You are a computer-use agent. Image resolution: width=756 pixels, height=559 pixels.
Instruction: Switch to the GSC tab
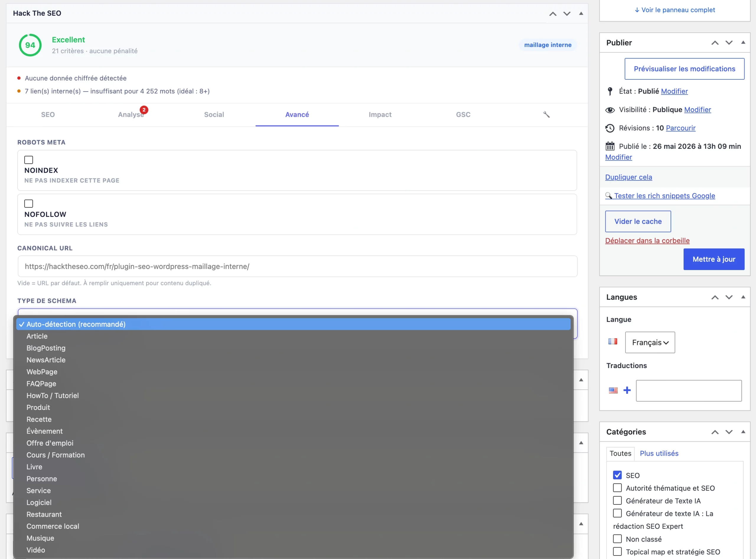click(x=463, y=115)
